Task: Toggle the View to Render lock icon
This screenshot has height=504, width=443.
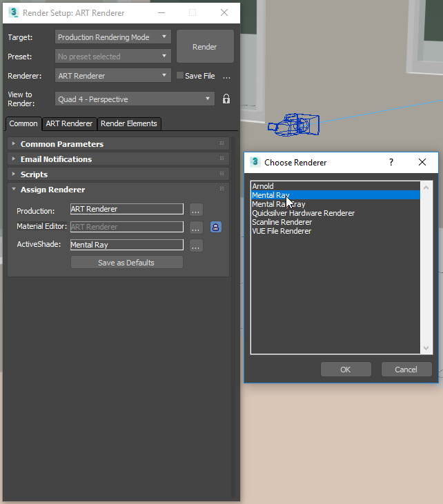Action: tap(226, 99)
